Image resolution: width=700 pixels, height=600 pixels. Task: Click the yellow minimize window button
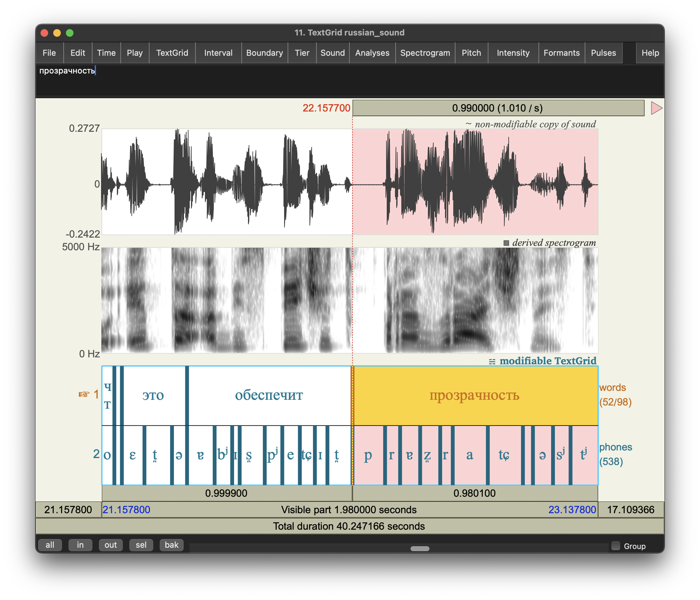[57, 33]
